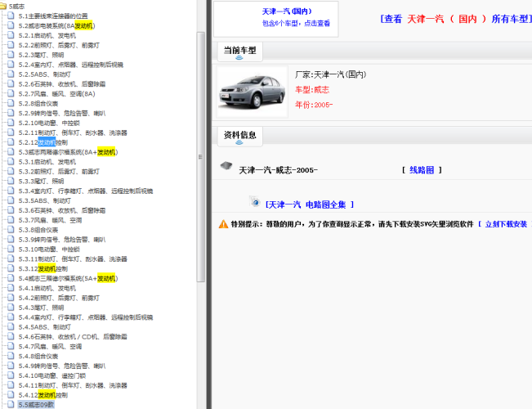Open 5.3.12发动机控制 entry
The height and width of the screenshot is (409, 532).
[x=42, y=268]
